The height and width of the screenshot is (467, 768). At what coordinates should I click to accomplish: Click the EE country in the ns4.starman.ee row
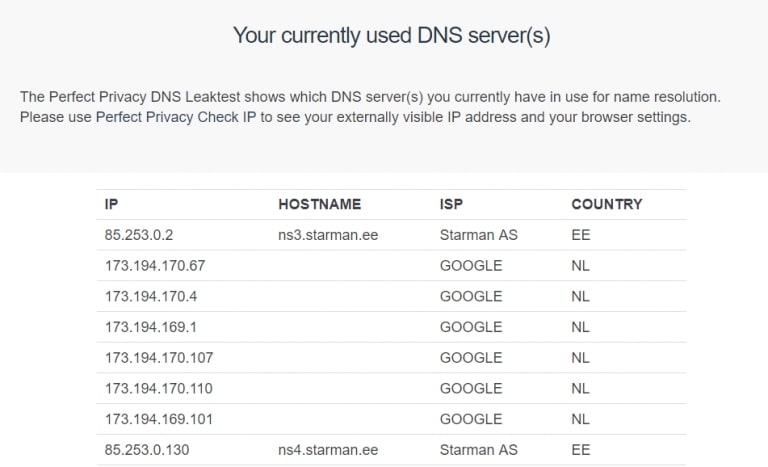coord(580,450)
